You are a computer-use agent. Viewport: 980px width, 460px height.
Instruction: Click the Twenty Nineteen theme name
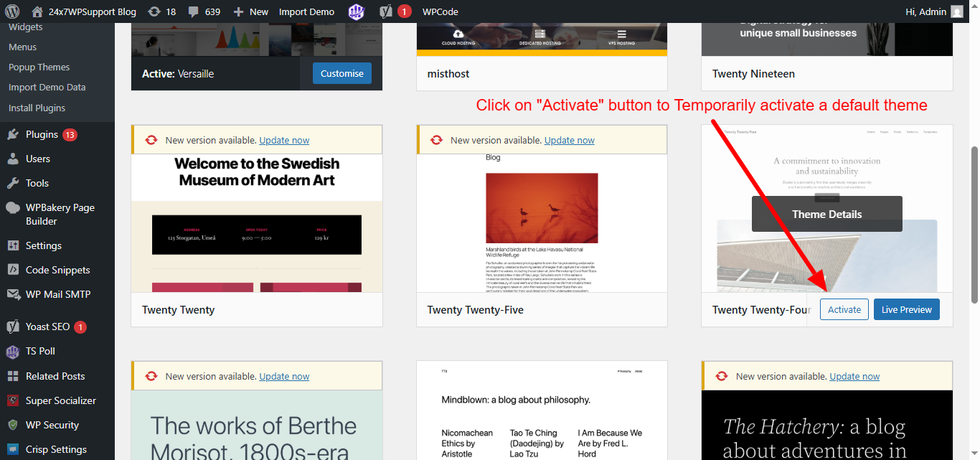click(753, 74)
